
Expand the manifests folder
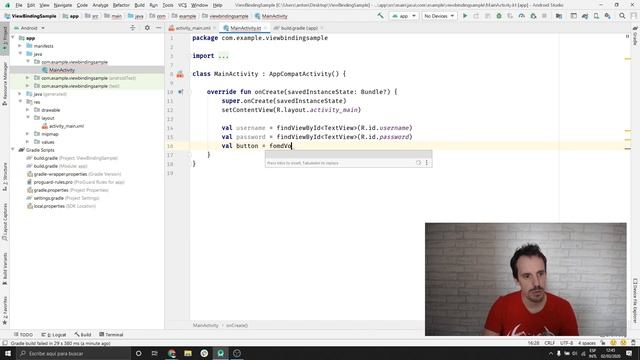pyautogui.click(x=20, y=46)
